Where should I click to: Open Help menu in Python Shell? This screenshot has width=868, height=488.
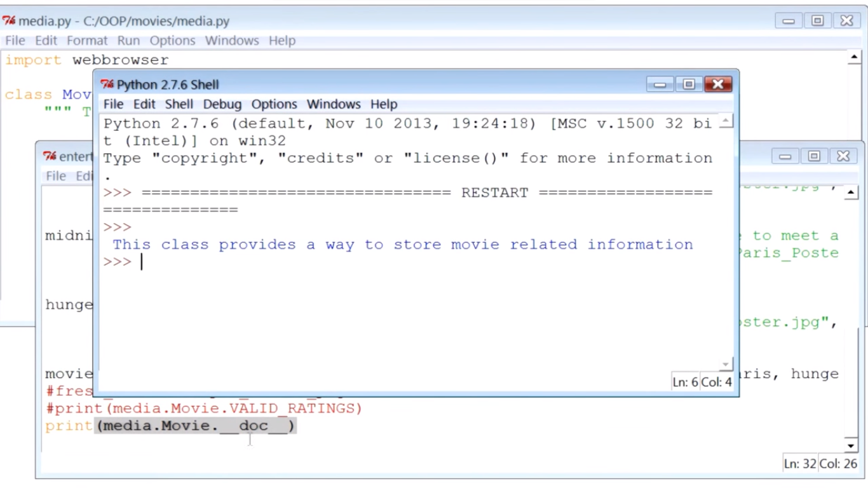pyautogui.click(x=384, y=104)
